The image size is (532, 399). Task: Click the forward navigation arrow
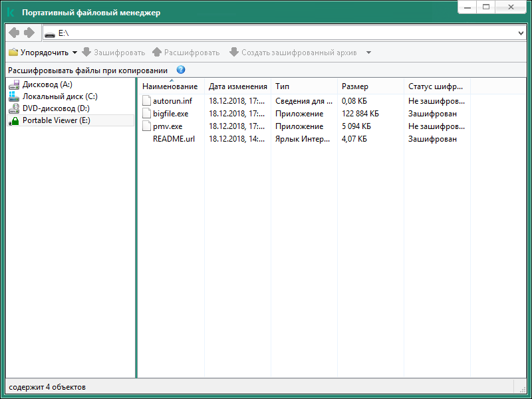click(x=29, y=33)
